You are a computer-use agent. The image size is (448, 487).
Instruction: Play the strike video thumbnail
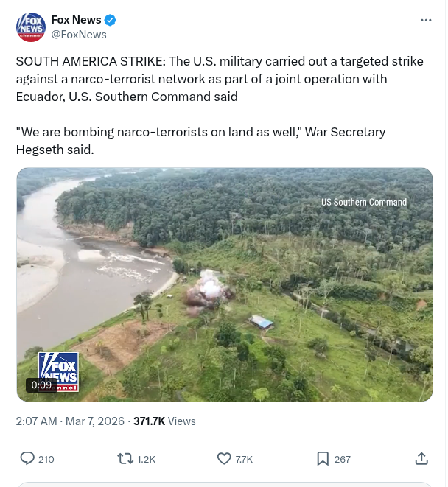(x=225, y=284)
